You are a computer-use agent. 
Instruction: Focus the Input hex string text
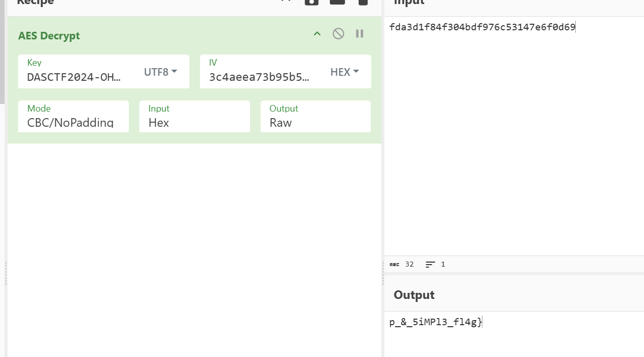(x=482, y=27)
